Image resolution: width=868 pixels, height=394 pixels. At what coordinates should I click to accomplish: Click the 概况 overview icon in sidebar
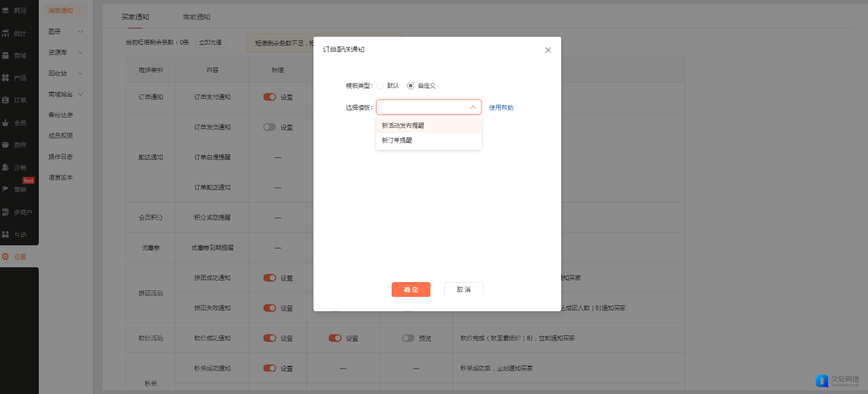6,10
